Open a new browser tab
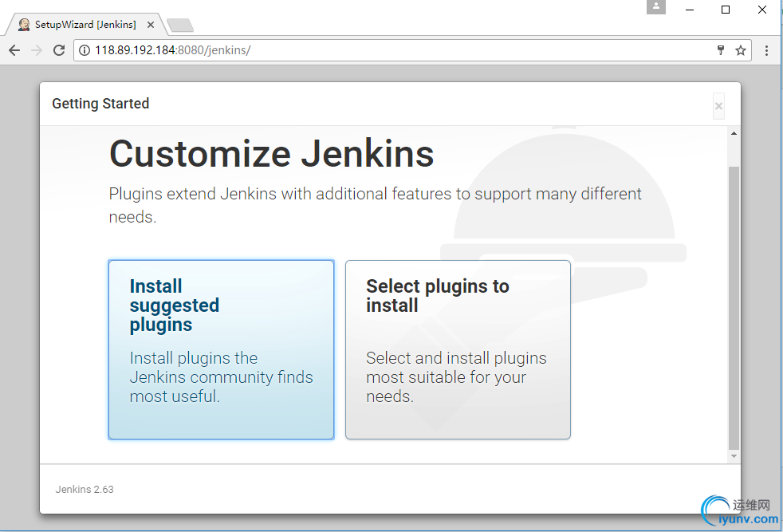 click(x=180, y=26)
